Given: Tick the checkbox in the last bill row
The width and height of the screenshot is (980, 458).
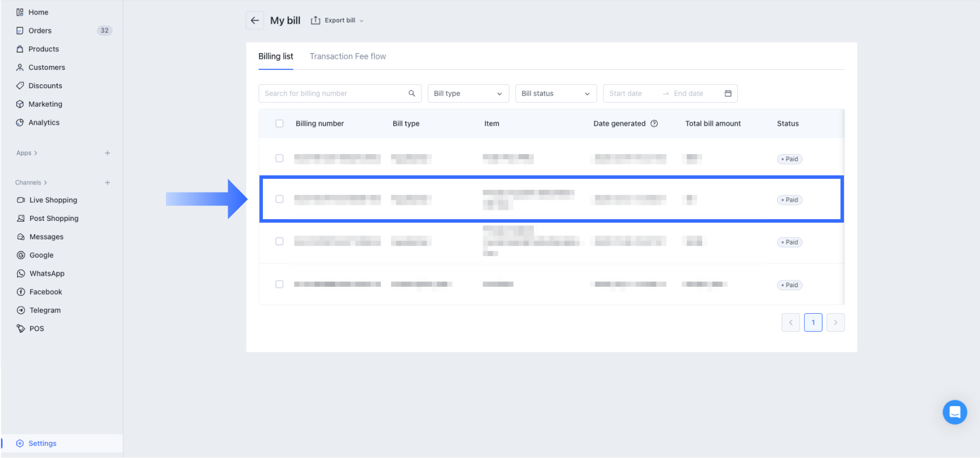Looking at the screenshot, I should coord(280,284).
